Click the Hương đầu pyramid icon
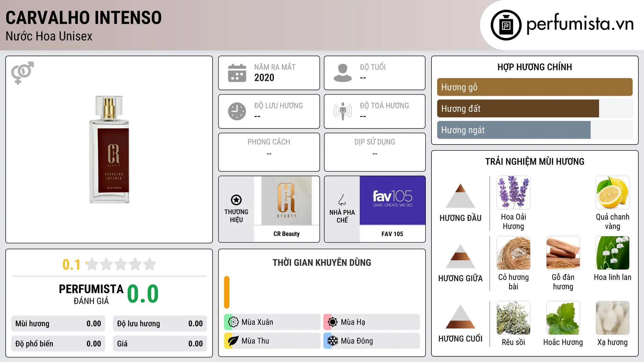 [x=460, y=196]
